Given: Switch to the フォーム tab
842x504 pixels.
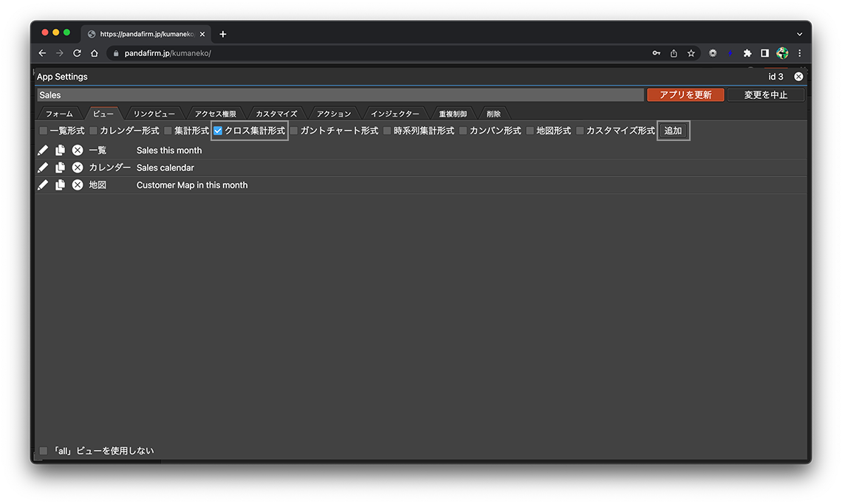Looking at the screenshot, I should 59,114.
